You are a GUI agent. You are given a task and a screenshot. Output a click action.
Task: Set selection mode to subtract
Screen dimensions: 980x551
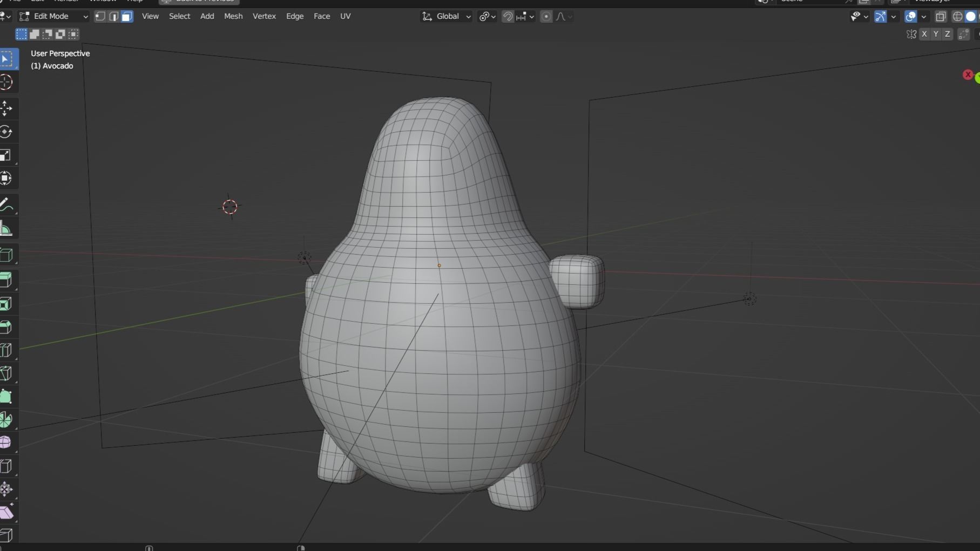pyautogui.click(x=48, y=34)
